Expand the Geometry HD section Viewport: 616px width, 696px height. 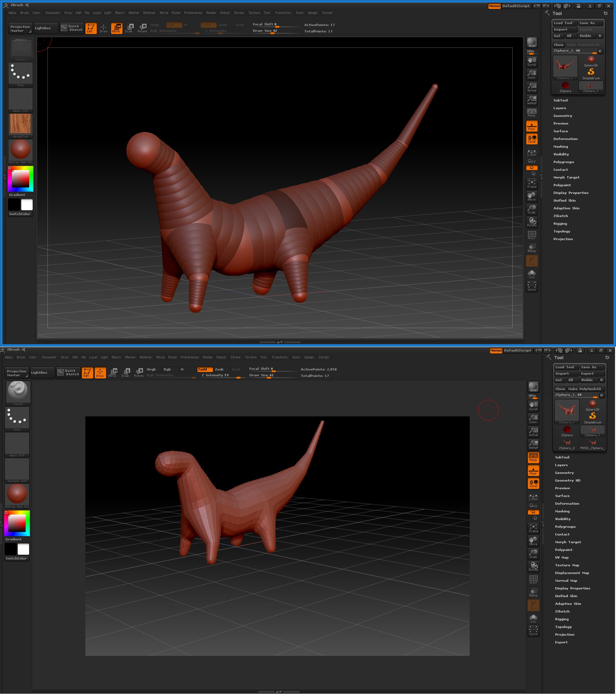(567, 481)
